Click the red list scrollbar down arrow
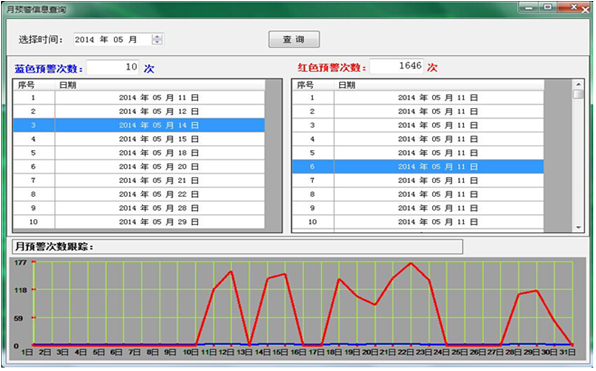Screen dimensions: 596x371 [x=578, y=227]
